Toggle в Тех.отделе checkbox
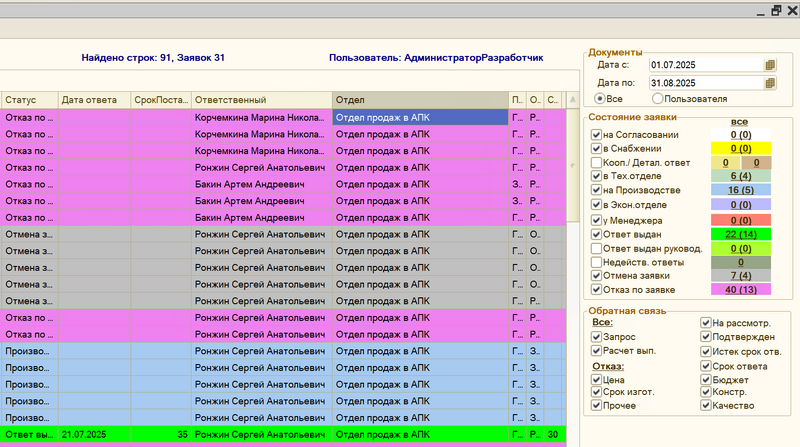 point(596,176)
